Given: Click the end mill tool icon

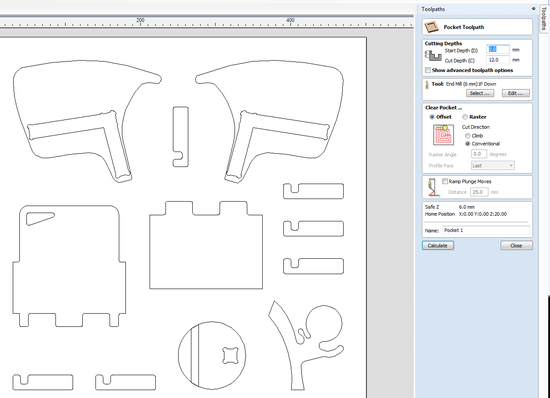Looking at the screenshot, I should (x=427, y=84).
